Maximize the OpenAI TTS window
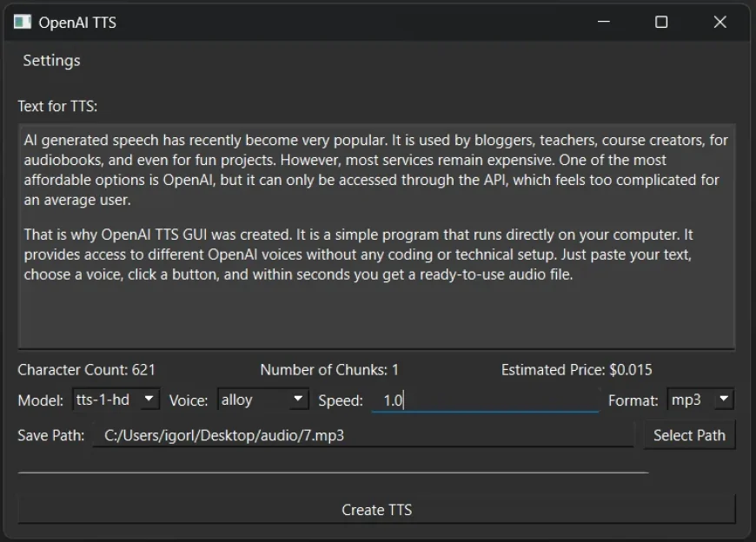The height and width of the screenshot is (542, 756). point(661,22)
